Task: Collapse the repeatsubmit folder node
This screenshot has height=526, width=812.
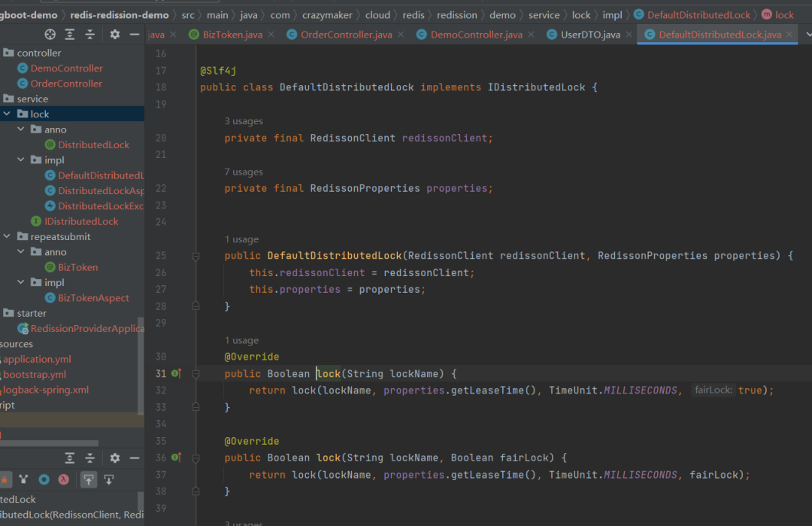Action: 7,236
